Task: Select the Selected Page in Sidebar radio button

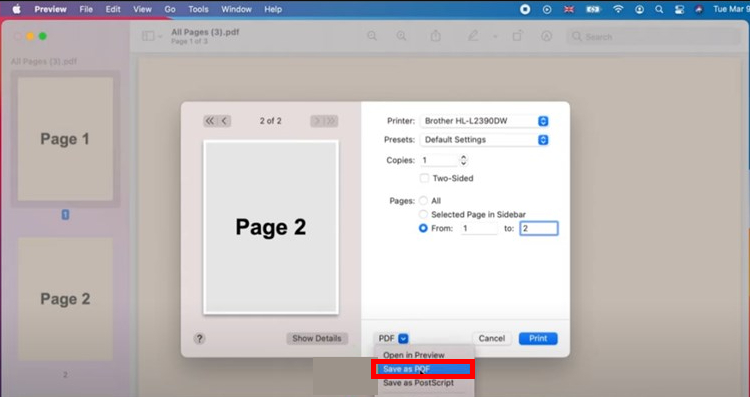Action: [x=423, y=214]
